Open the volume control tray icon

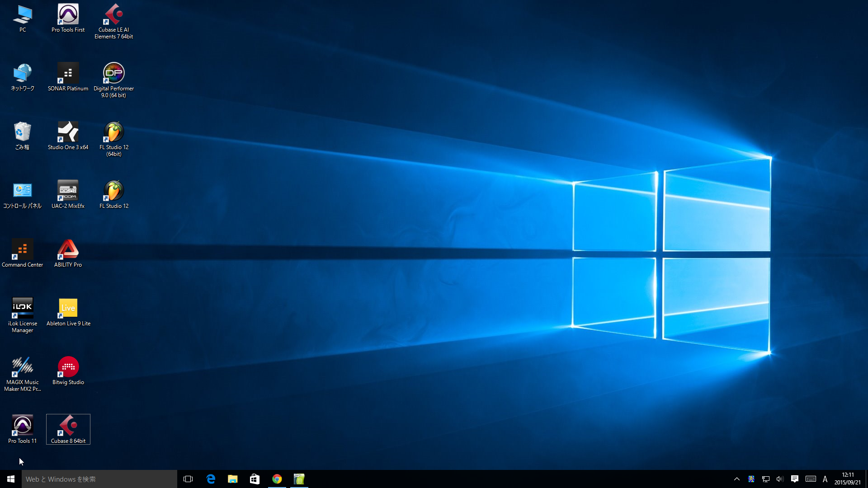pyautogui.click(x=780, y=479)
